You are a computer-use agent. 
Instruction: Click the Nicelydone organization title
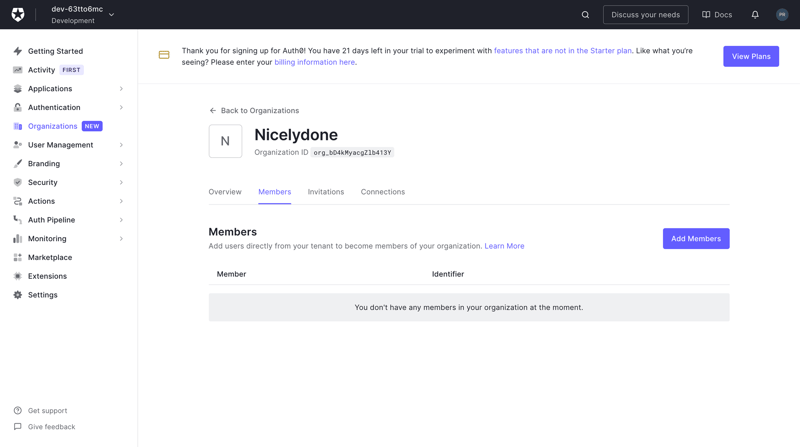tap(296, 135)
